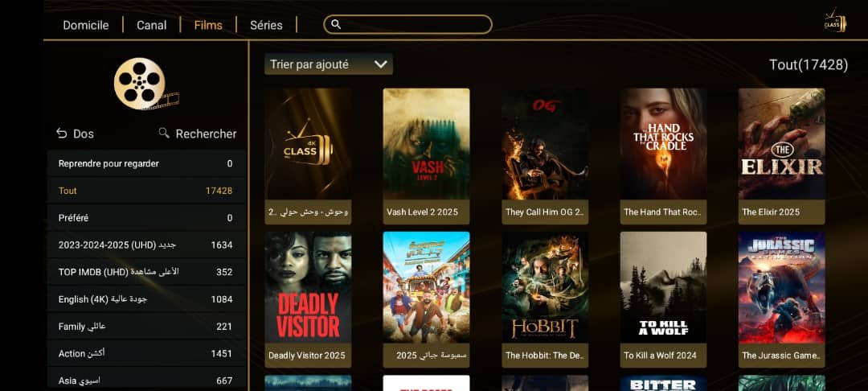
Task: Expand the Trier par ajouté dropdown chevron
Action: (x=380, y=64)
